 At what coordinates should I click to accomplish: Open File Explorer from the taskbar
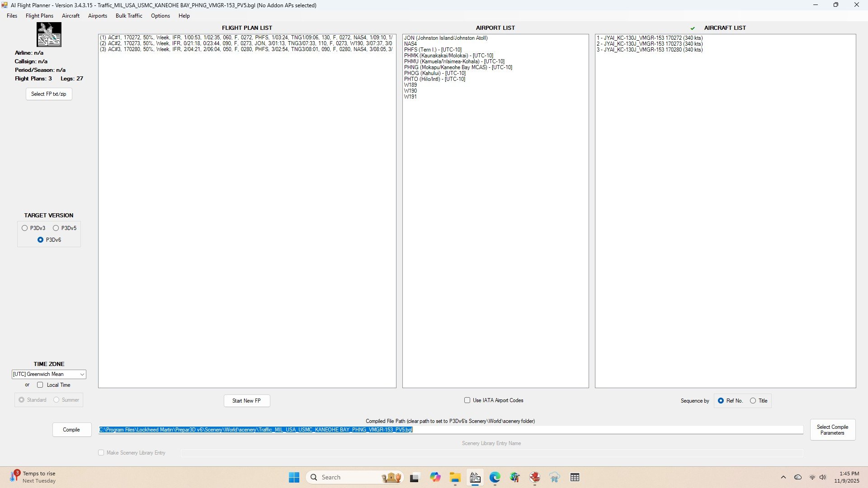(455, 478)
